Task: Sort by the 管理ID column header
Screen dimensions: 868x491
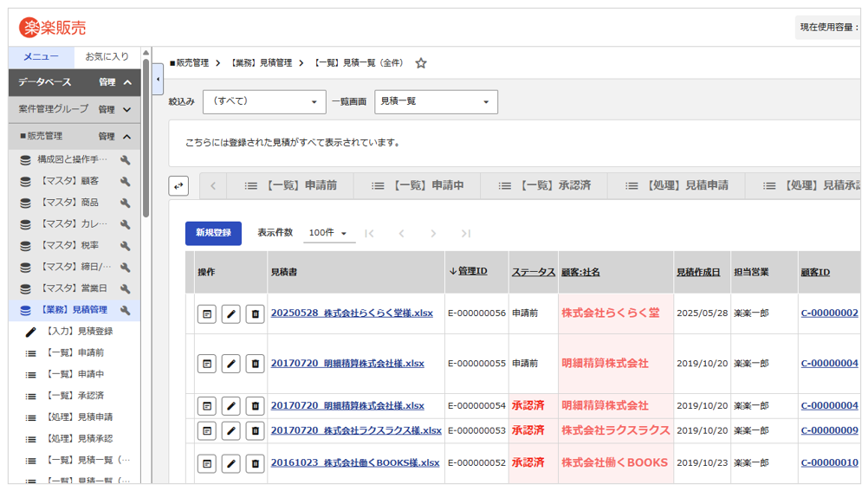Action: coord(472,271)
